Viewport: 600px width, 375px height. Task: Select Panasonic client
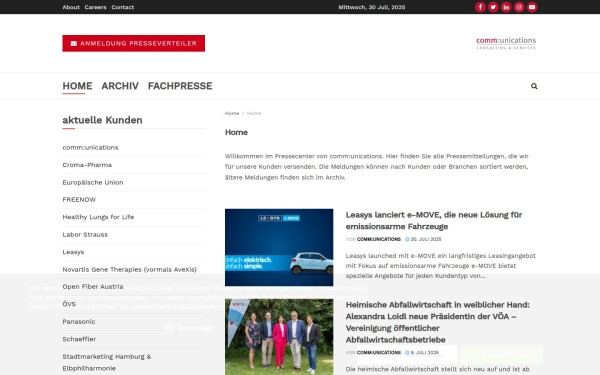[78, 322]
